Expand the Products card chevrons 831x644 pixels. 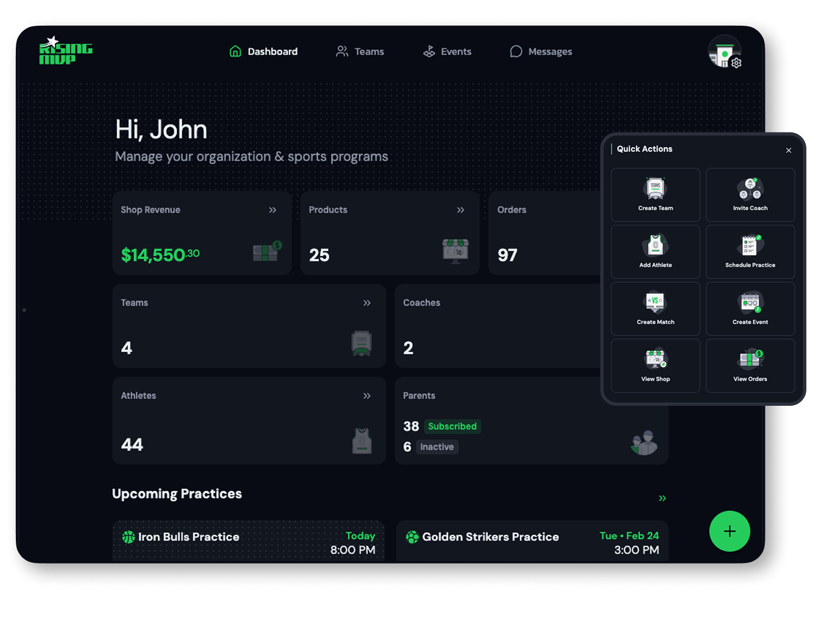pos(460,210)
